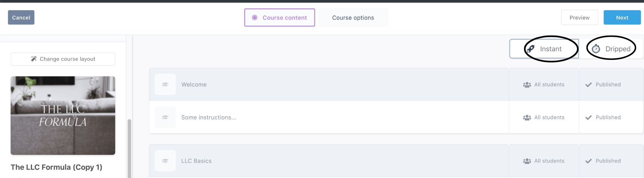Click the Cancel button
The image size is (644, 178).
(x=21, y=17)
